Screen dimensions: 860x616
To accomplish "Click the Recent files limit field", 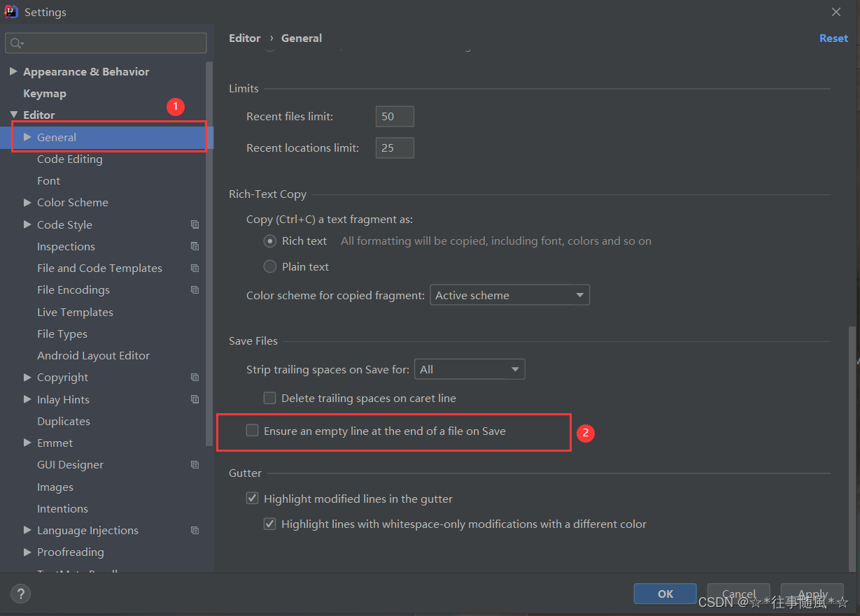I will 395,116.
